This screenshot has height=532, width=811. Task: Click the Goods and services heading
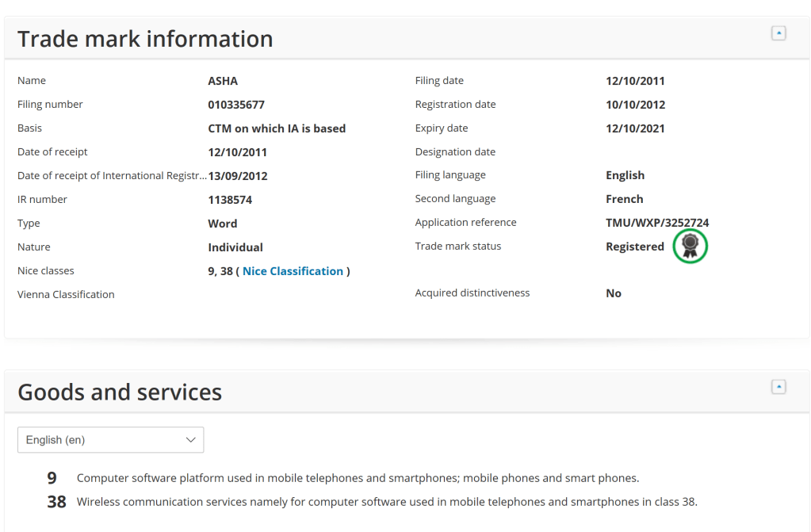(x=120, y=392)
